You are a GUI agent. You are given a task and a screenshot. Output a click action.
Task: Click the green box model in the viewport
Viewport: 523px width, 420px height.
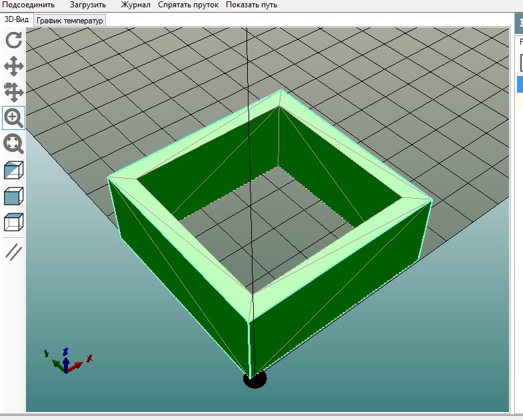pyautogui.click(x=180, y=280)
